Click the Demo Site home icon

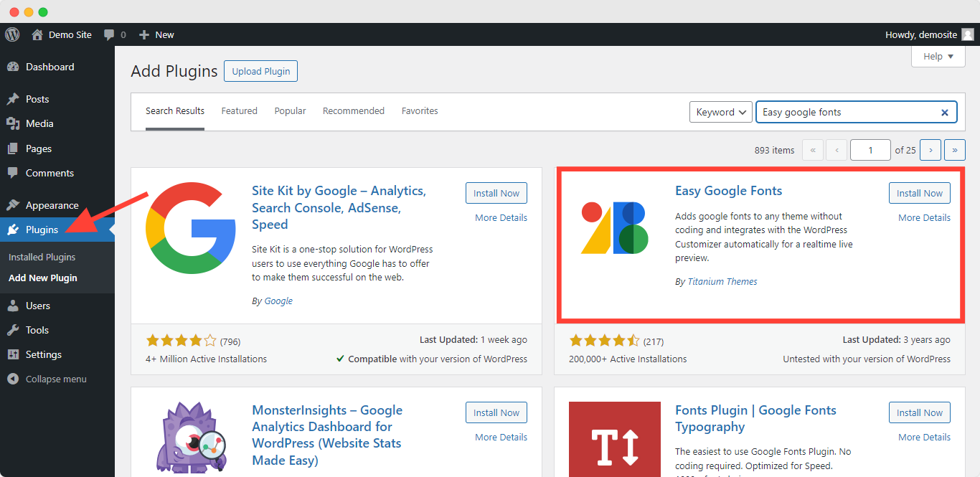click(37, 34)
